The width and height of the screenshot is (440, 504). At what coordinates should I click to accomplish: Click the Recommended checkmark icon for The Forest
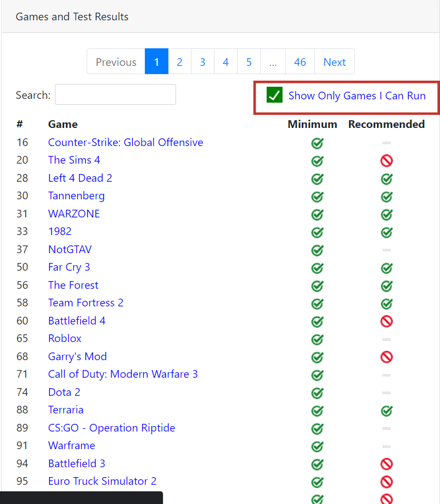[x=387, y=285]
